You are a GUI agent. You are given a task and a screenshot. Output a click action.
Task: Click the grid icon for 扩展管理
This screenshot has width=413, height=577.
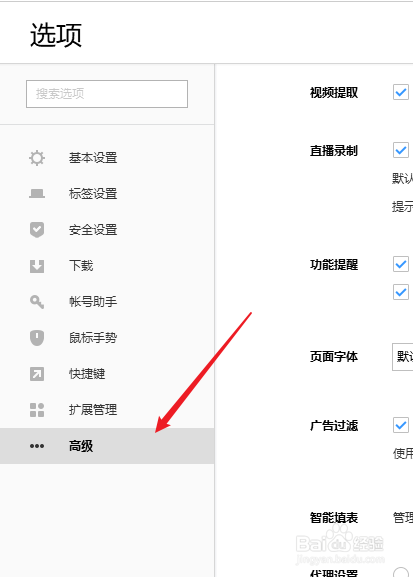point(37,410)
